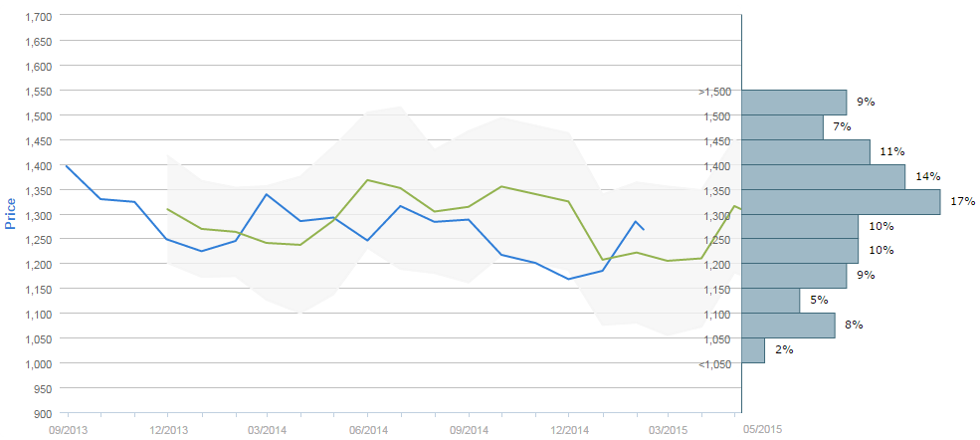This screenshot has width=980, height=440.
Task: Click the 03/2015 x-axis label
Action: 669,429
